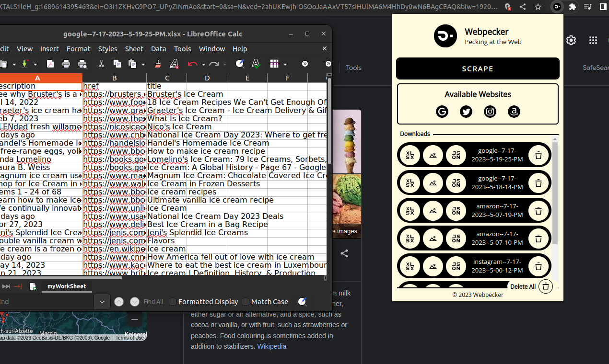Screen dimensions: 609x364
Task: Click the Webpecker extension icon in Chrome toolbar
Action: (x=557, y=7)
